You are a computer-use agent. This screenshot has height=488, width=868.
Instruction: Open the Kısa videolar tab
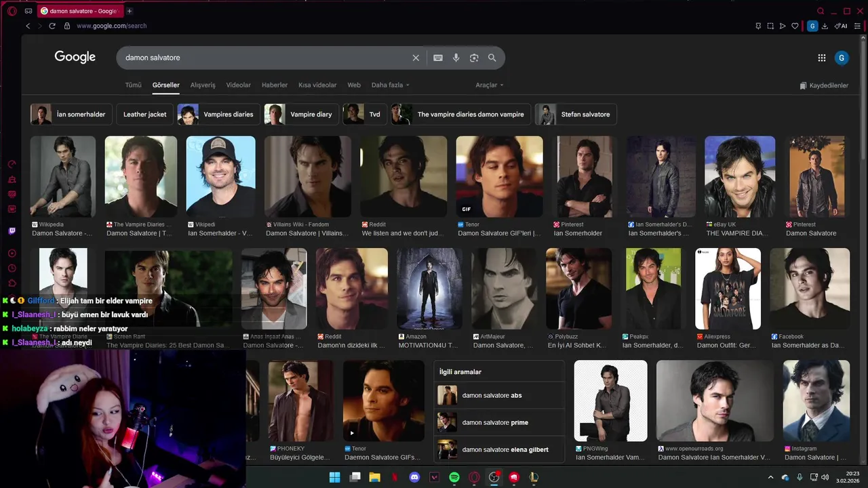317,85
